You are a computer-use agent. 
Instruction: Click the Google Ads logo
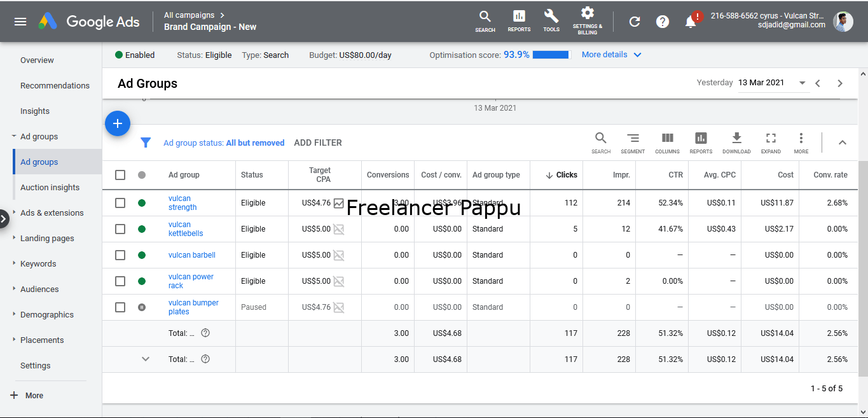point(89,22)
